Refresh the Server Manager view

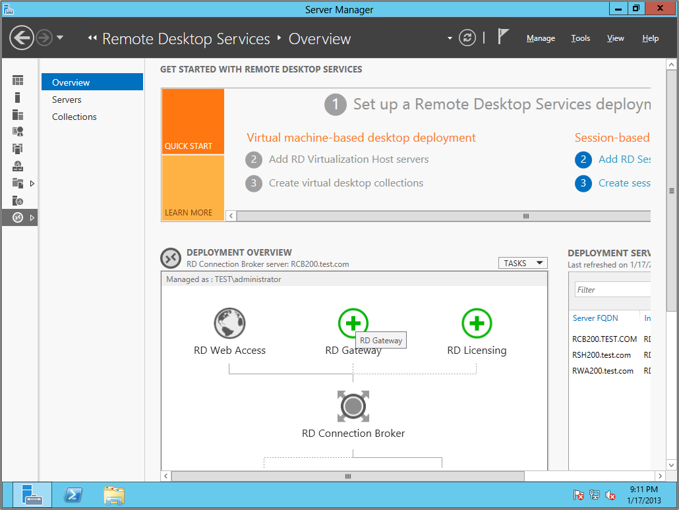467,38
